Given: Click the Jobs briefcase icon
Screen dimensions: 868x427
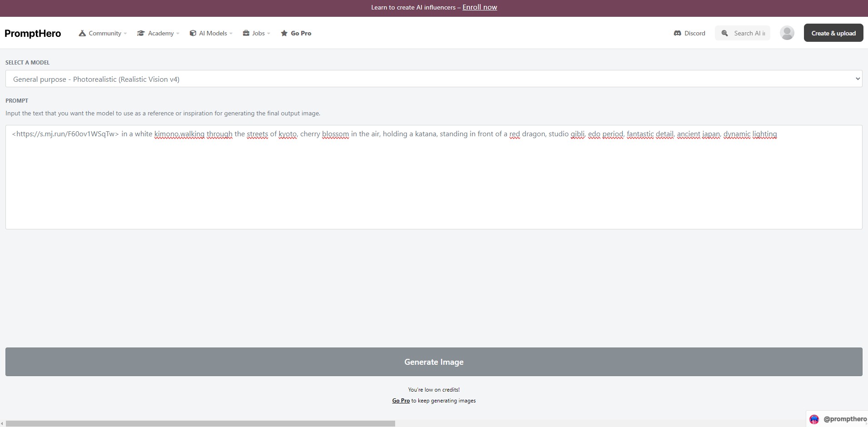Looking at the screenshot, I should point(246,33).
